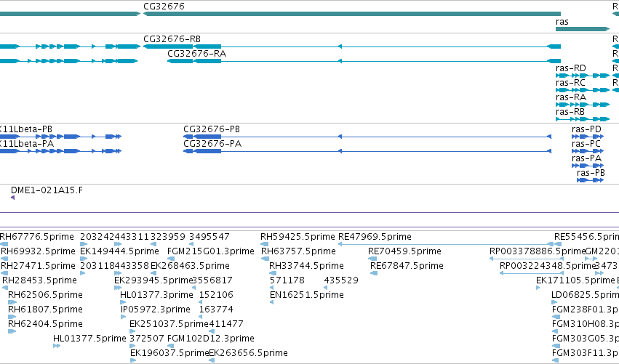Choose the RH61807.5prime label
This screenshot has width=619, height=364.
(45, 310)
